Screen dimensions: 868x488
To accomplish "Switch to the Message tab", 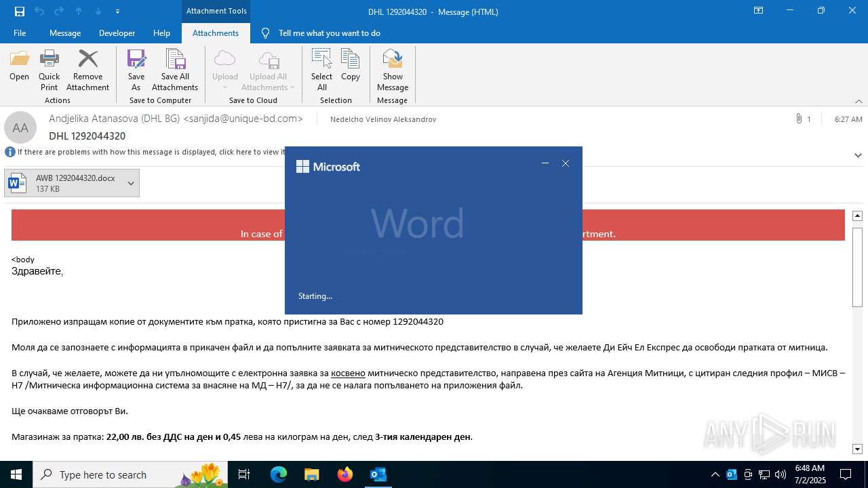I will tap(65, 33).
